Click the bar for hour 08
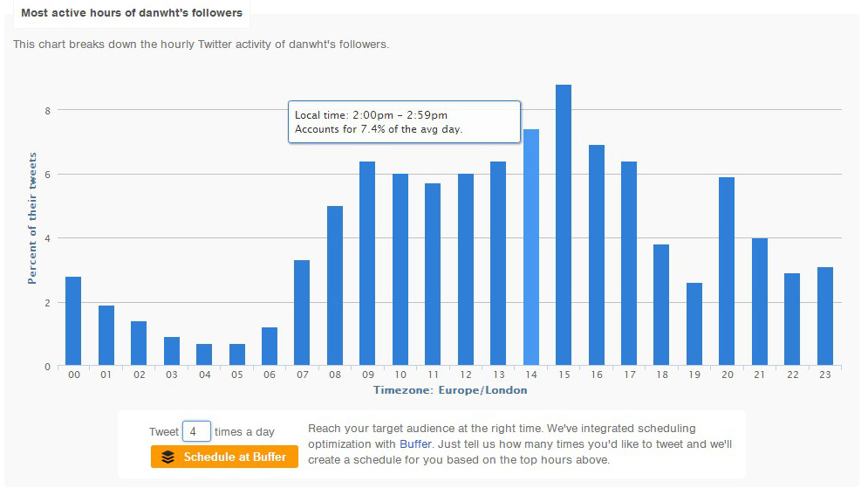 tap(335, 285)
